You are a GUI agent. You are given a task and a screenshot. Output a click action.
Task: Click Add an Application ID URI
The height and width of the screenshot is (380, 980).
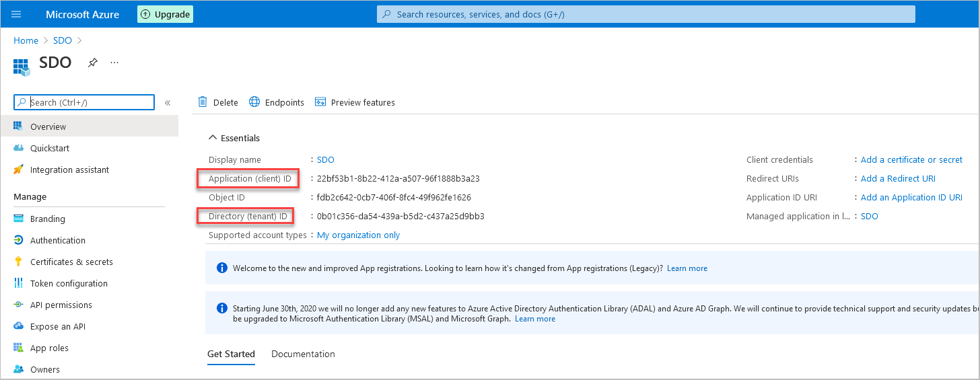coord(911,197)
